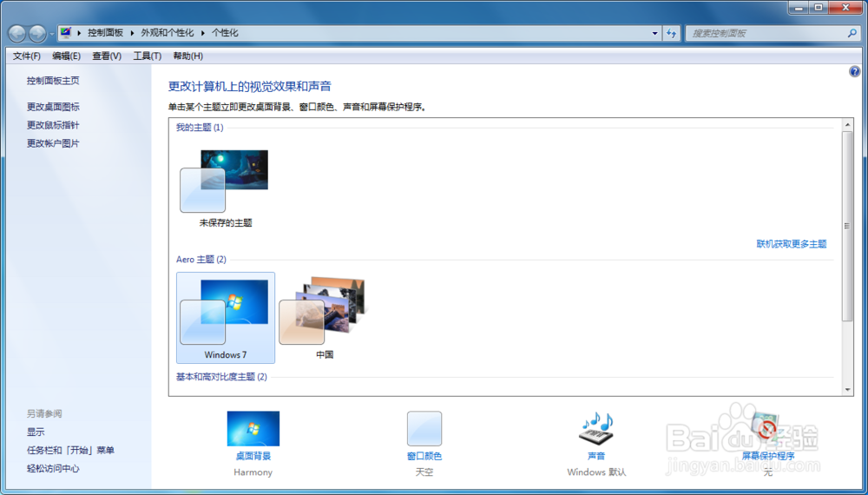This screenshot has width=868, height=495.
Task: Click the theme list scrollbar down arrow
Action: coord(847,389)
